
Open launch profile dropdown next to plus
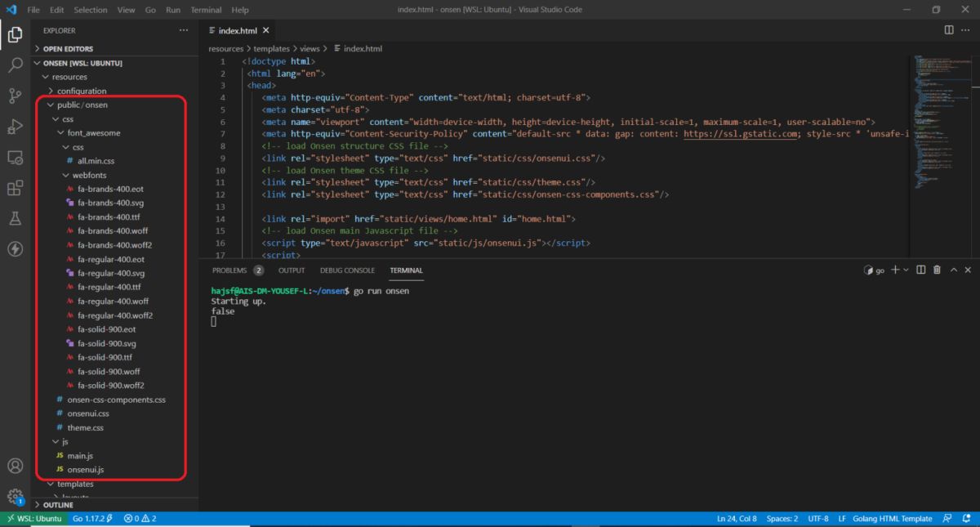pos(906,270)
